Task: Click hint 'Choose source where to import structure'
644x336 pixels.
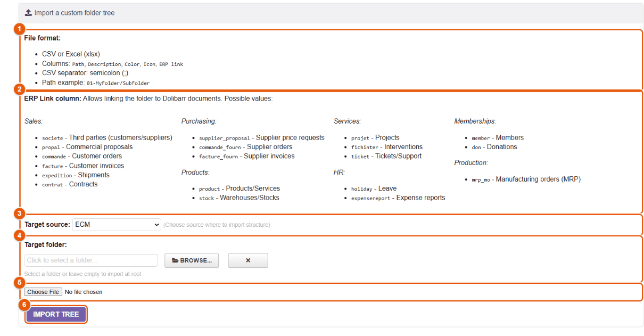Action: [x=217, y=225]
